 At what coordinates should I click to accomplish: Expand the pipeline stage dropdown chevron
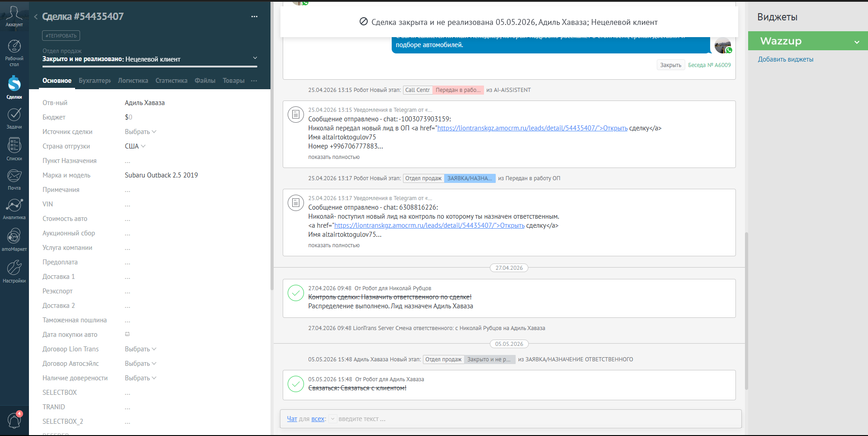pyautogui.click(x=255, y=58)
